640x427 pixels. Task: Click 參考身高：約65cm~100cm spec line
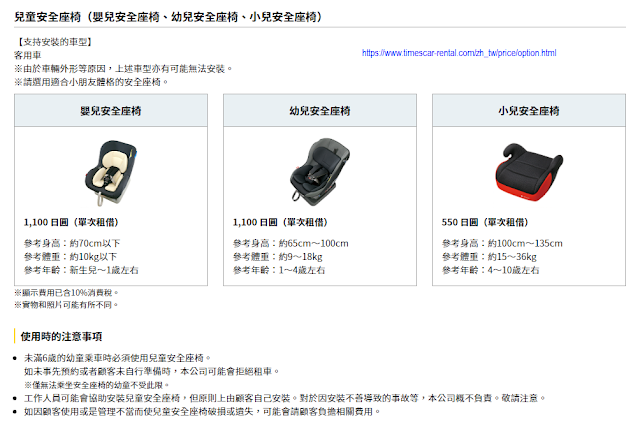291,243
